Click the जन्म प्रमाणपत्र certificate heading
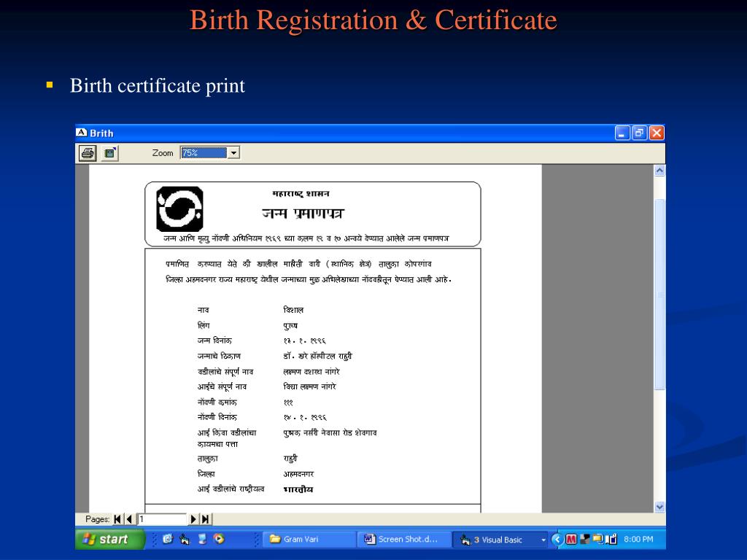Viewport: 747px width, 560px height. click(x=303, y=213)
